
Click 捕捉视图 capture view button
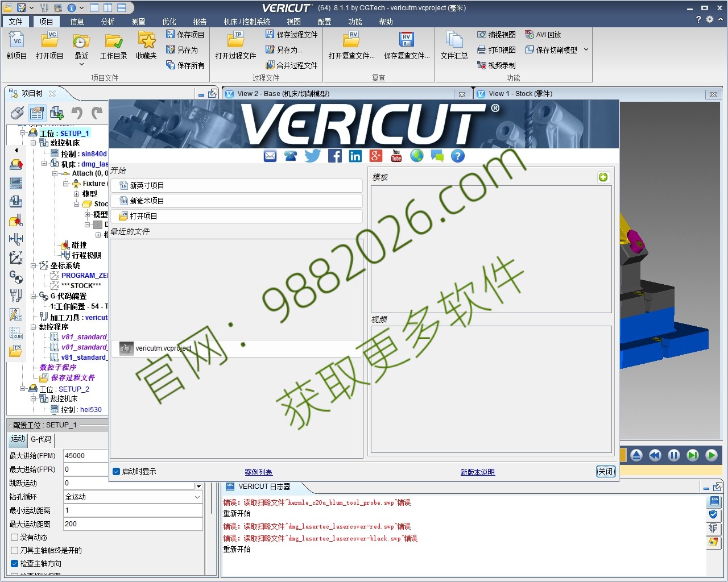pos(497,35)
